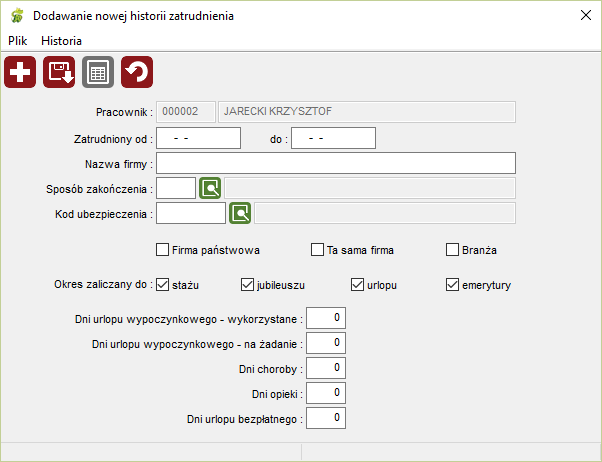Enable the Firma państwowa checkbox

click(162, 250)
